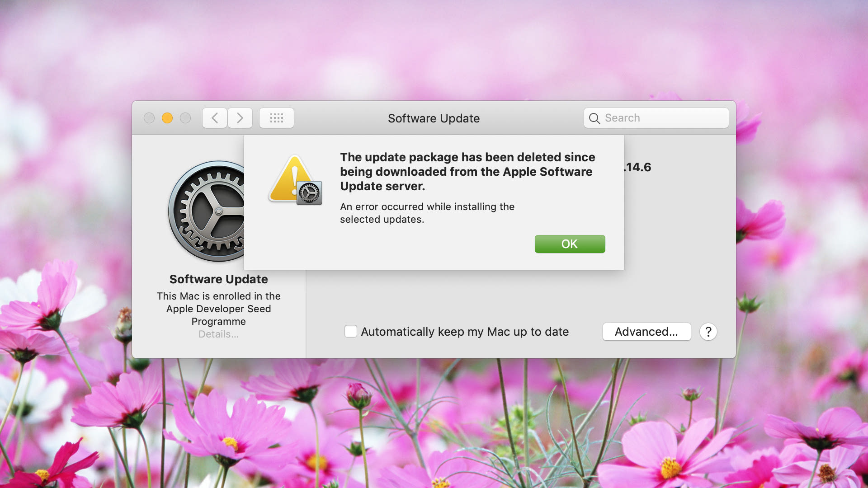Screen dimensions: 868x488
Task: Click the warning triangle alert icon
Action: coord(292,176)
